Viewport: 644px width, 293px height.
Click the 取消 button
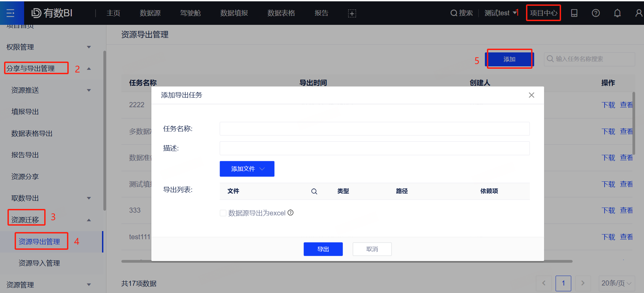372,249
